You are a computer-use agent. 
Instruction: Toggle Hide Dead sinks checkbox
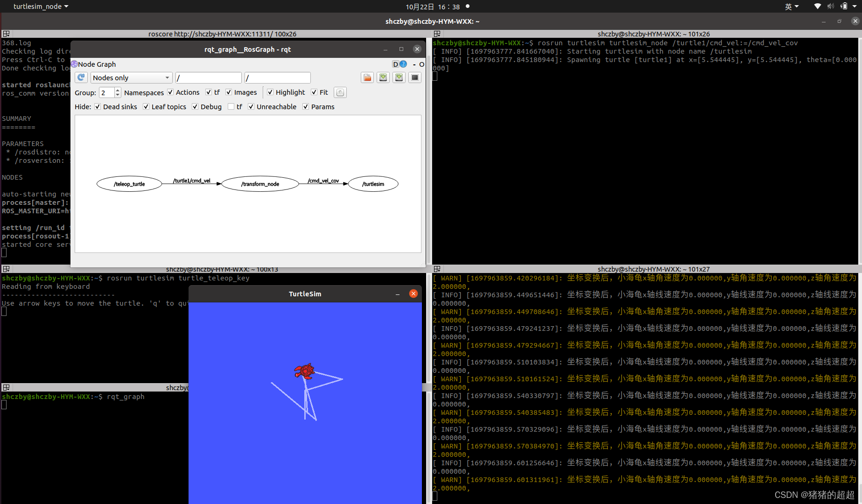pos(98,106)
